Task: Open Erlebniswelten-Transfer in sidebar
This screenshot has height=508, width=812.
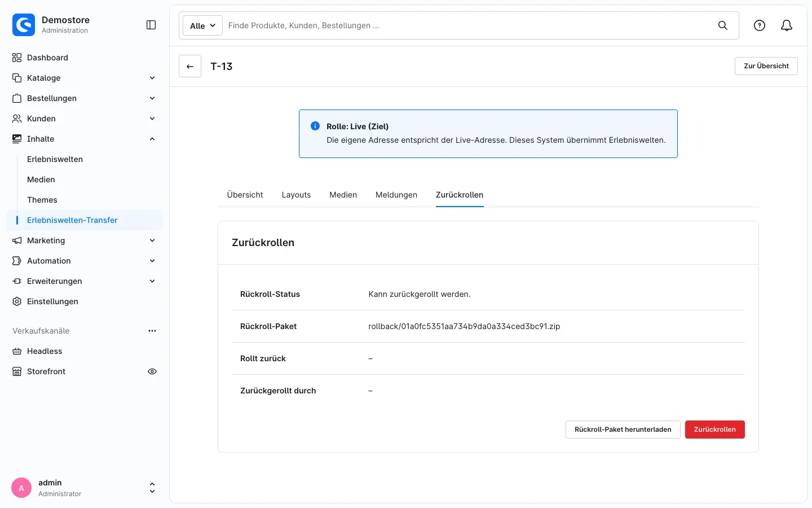Action: click(x=85, y=220)
